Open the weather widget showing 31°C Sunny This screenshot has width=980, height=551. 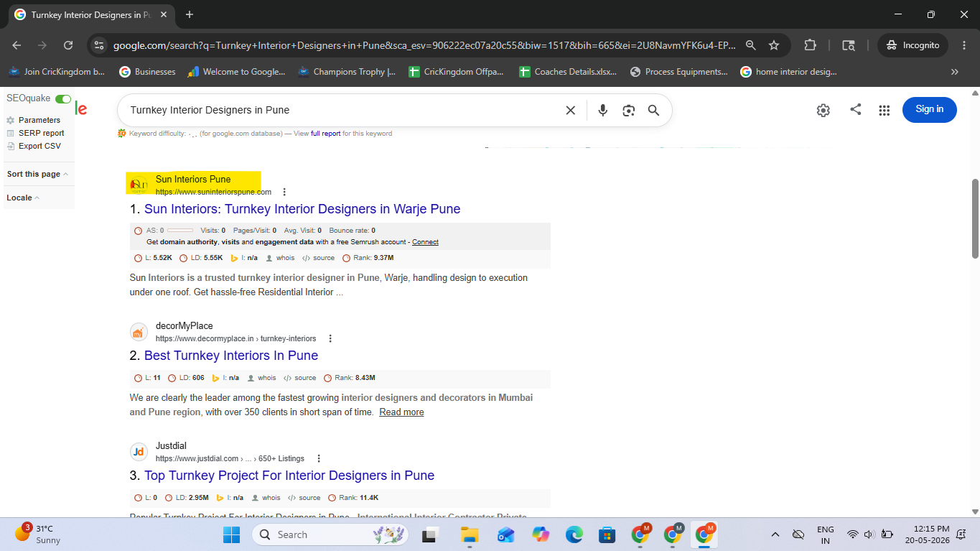click(39, 534)
